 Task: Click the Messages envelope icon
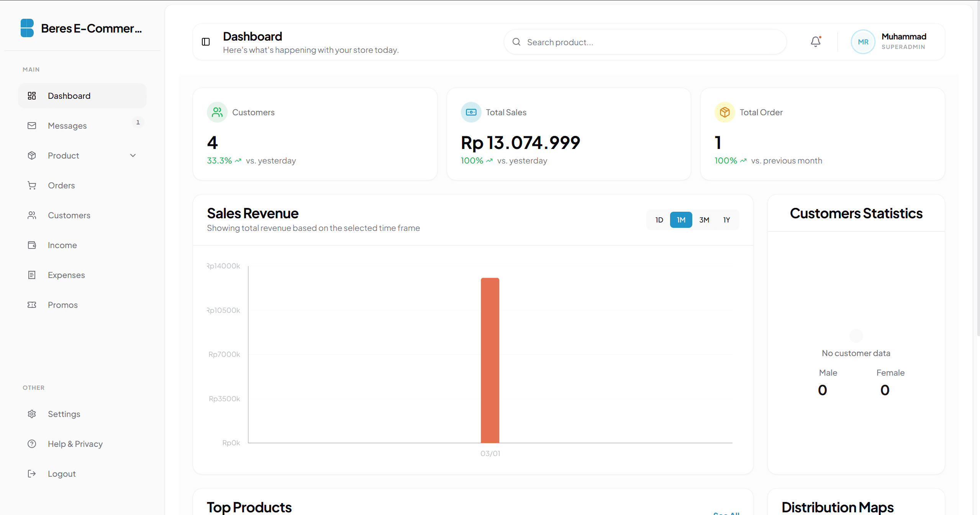[32, 126]
